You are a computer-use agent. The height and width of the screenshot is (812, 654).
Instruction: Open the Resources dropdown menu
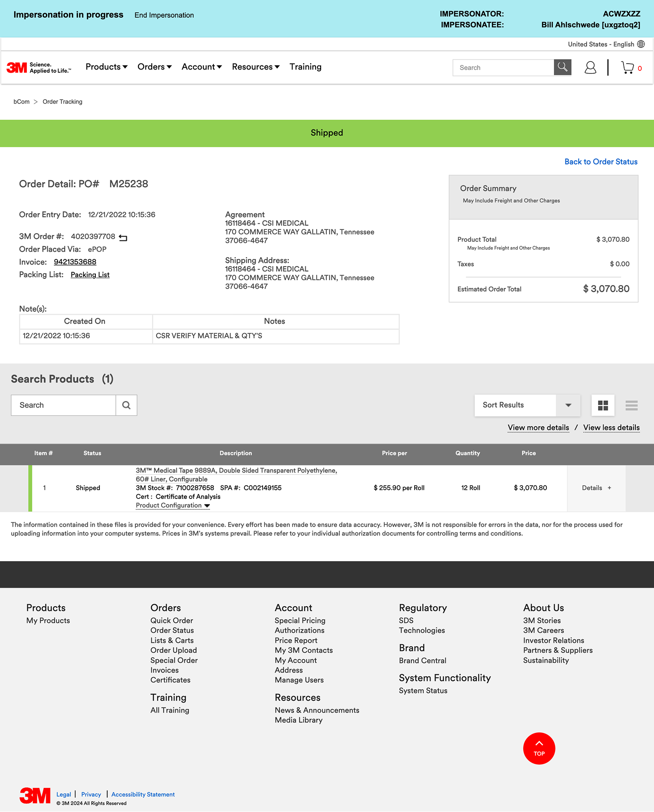click(256, 67)
